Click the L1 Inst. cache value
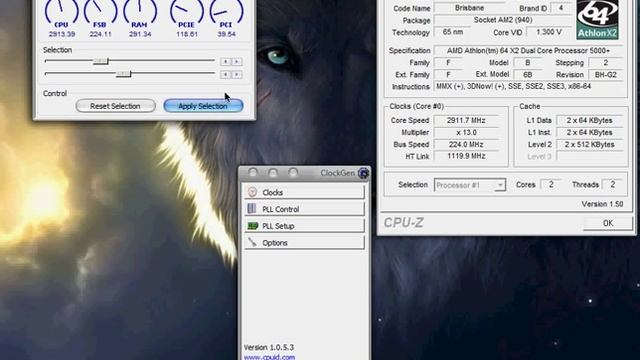This screenshot has height=360, width=640. click(589, 132)
